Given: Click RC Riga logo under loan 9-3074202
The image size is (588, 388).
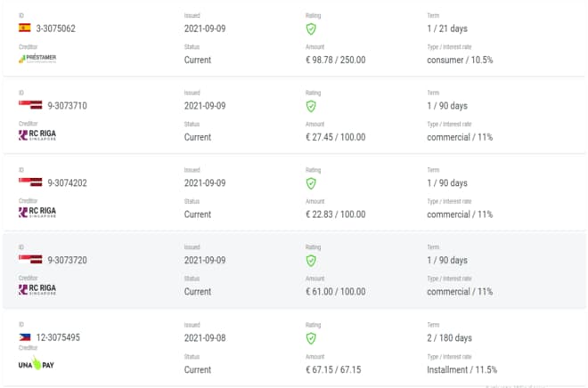Looking at the screenshot, I should tap(37, 212).
